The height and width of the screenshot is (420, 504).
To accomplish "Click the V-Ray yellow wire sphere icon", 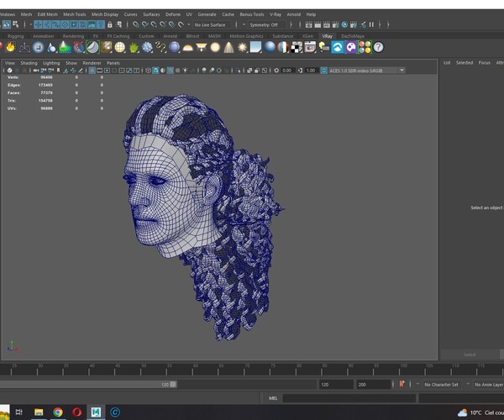I will tap(120, 47).
